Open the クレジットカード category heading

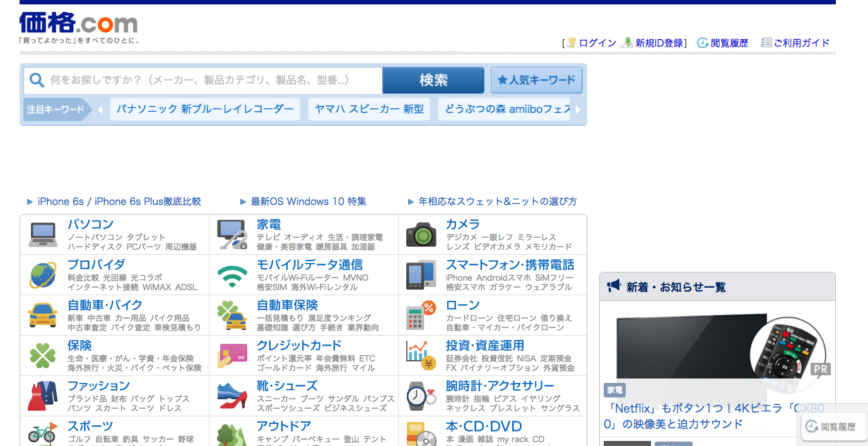299,345
